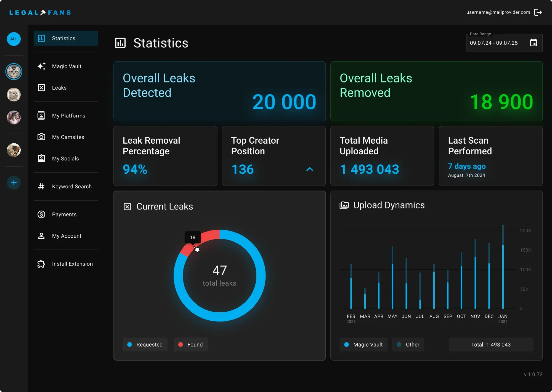552x392 pixels.
Task: Click the logout icon beside the email
Action: (x=538, y=12)
